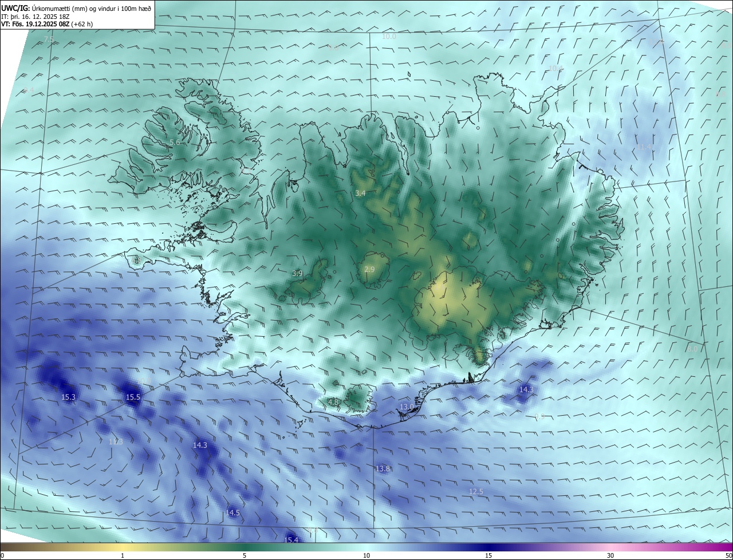
Task: Click the 15.5 precipitation maximum label
Action: [133, 397]
